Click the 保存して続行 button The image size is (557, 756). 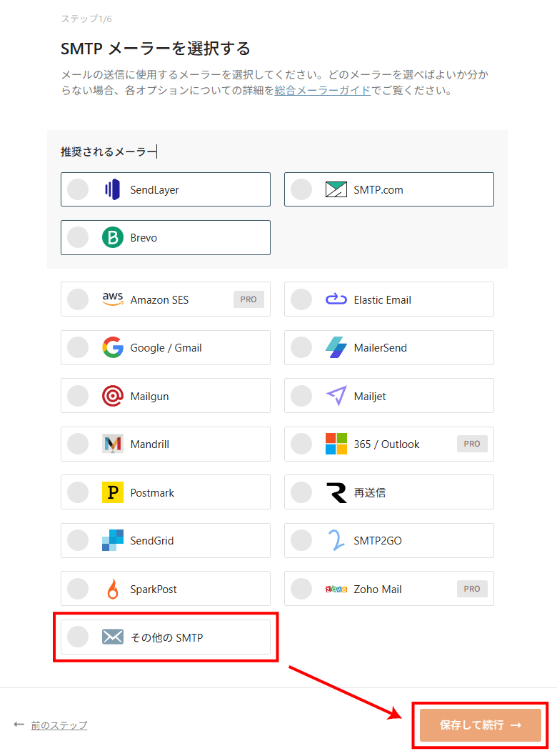[x=480, y=725]
